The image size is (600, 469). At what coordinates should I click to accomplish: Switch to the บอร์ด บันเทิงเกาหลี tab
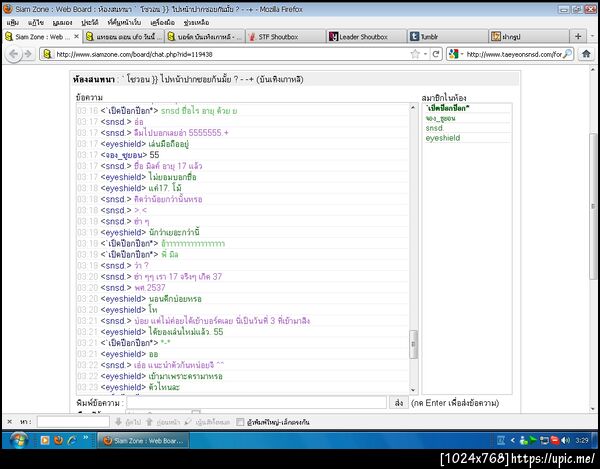point(205,36)
